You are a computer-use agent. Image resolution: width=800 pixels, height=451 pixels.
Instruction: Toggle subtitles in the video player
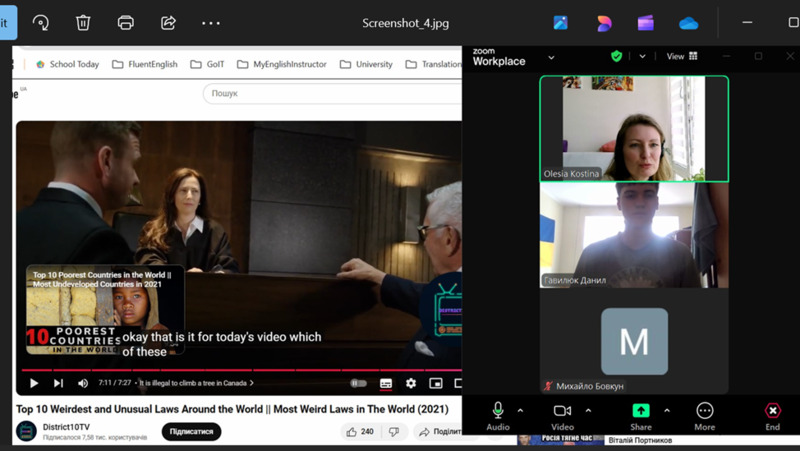386,383
